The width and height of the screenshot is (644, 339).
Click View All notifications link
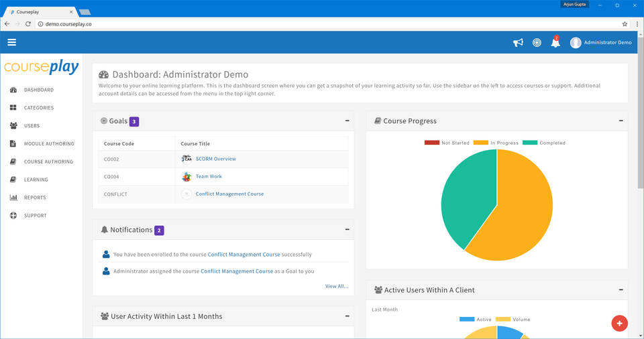coord(337,286)
